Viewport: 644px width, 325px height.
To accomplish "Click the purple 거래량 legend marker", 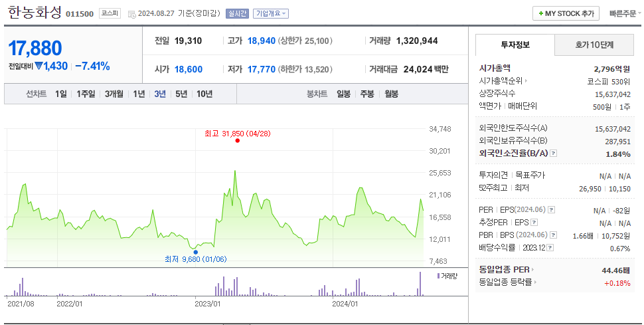I will pos(439,276).
